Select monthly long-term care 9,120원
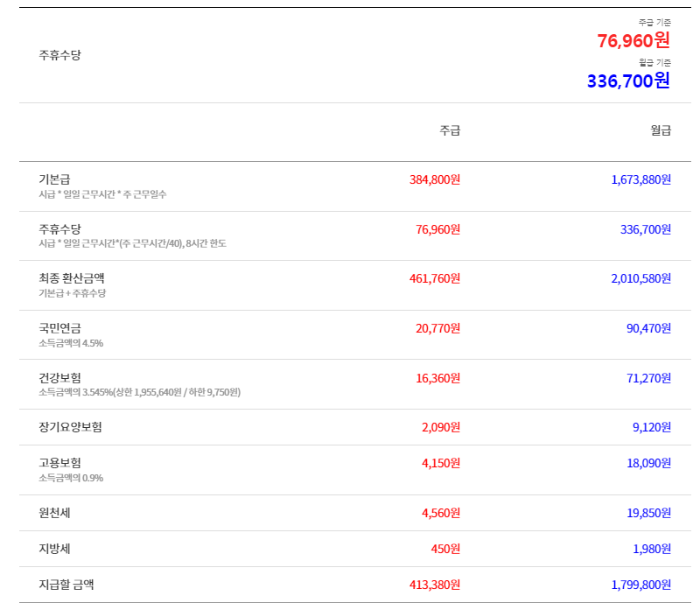Image resolution: width=700 pixels, height=610 pixels. [x=652, y=427]
